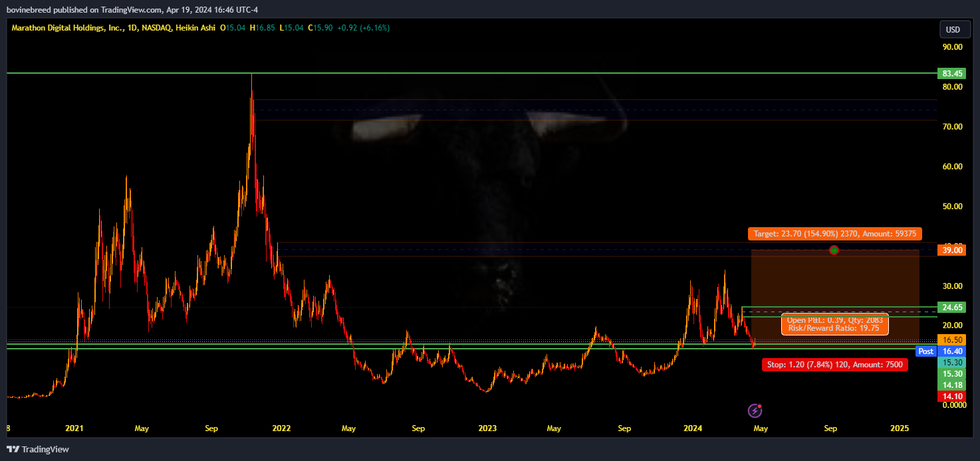Click the 14.10 red price label

pyautogui.click(x=953, y=397)
